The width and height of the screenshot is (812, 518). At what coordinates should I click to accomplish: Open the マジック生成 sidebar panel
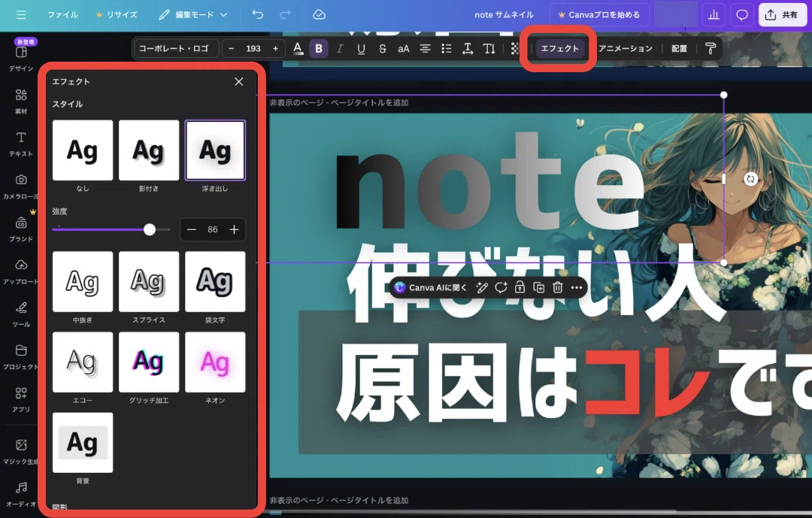coord(21,451)
